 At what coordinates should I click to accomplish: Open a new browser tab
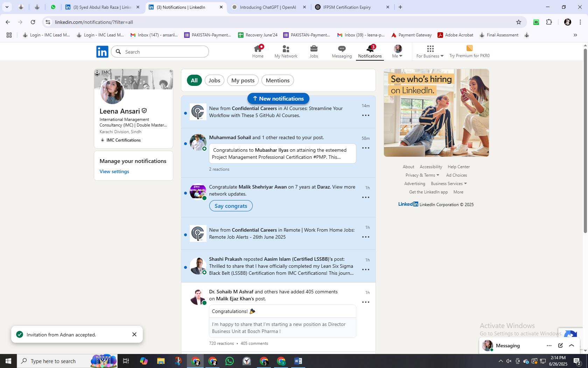[400, 7]
